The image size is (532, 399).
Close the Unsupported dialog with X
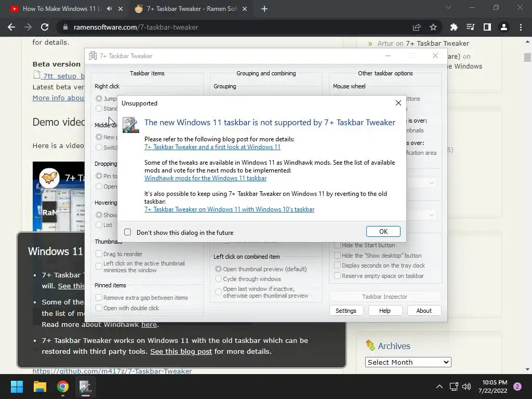(x=398, y=103)
